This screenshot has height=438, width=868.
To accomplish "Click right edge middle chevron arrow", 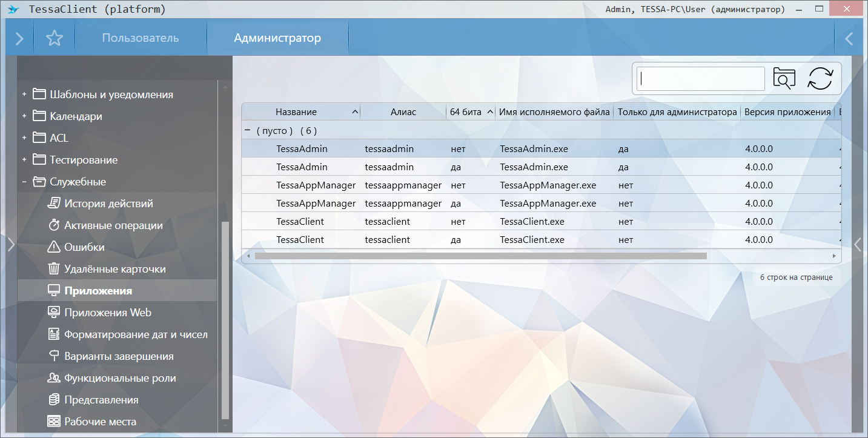I will pos(857,244).
